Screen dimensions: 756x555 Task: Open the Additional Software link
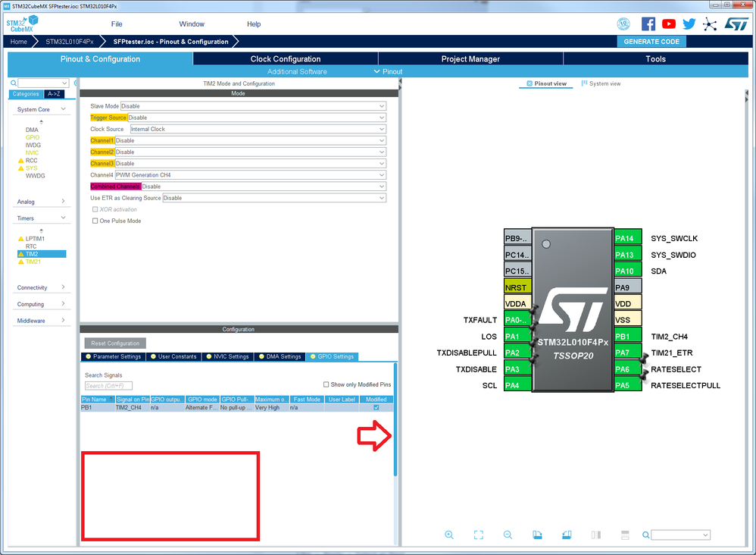tap(297, 71)
